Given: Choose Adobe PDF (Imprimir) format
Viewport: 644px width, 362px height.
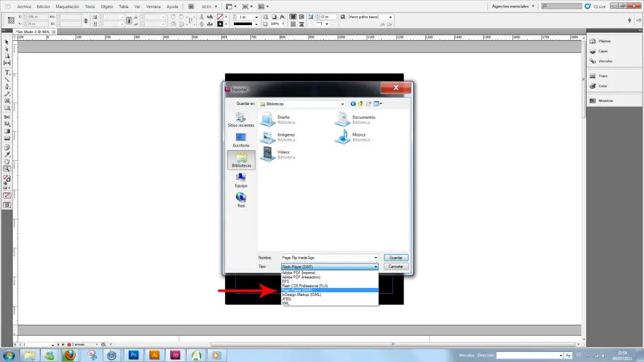Looking at the screenshot, I should (330, 273).
